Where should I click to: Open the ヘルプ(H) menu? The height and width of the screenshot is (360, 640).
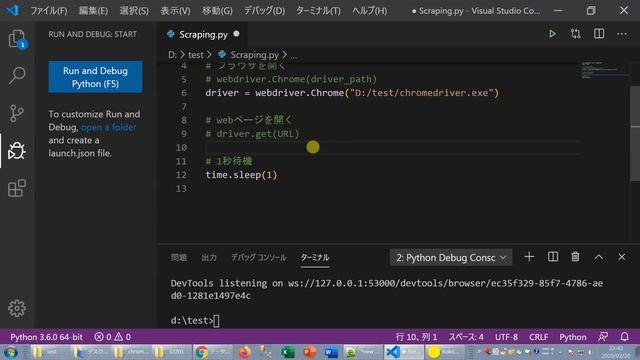coord(369,11)
